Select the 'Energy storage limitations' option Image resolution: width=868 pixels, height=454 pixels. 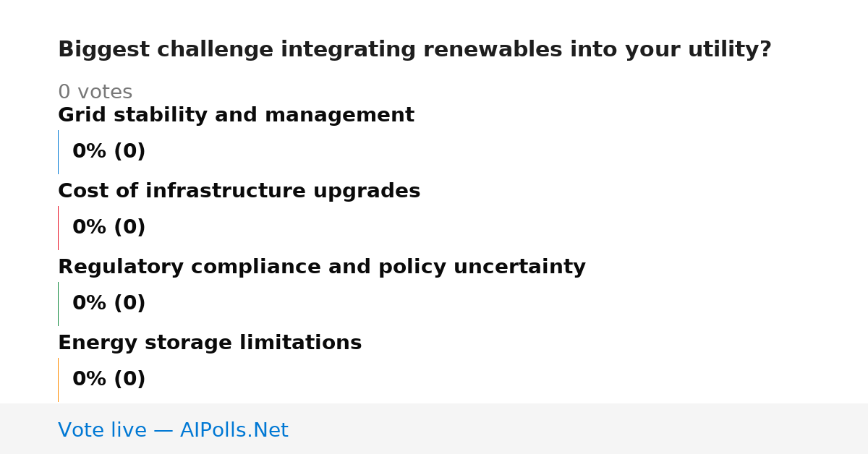(210, 343)
